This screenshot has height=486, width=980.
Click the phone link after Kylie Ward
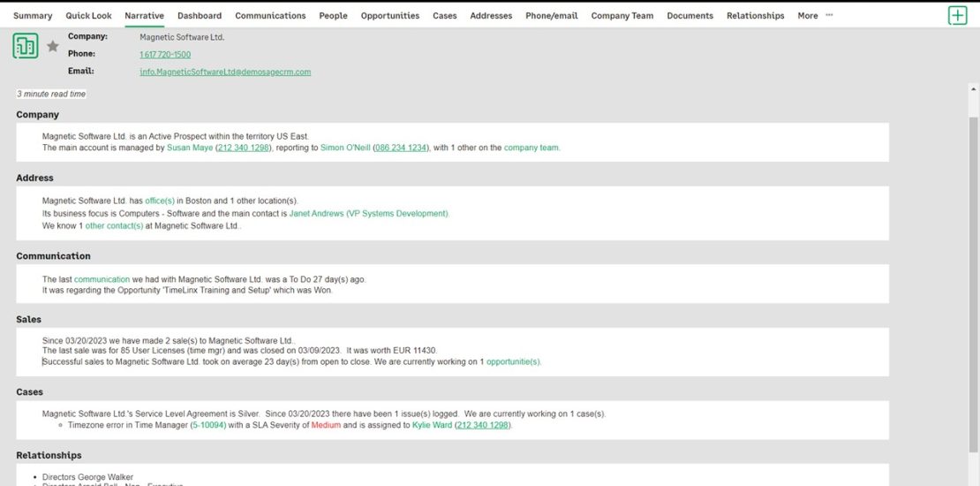click(484, 425)
